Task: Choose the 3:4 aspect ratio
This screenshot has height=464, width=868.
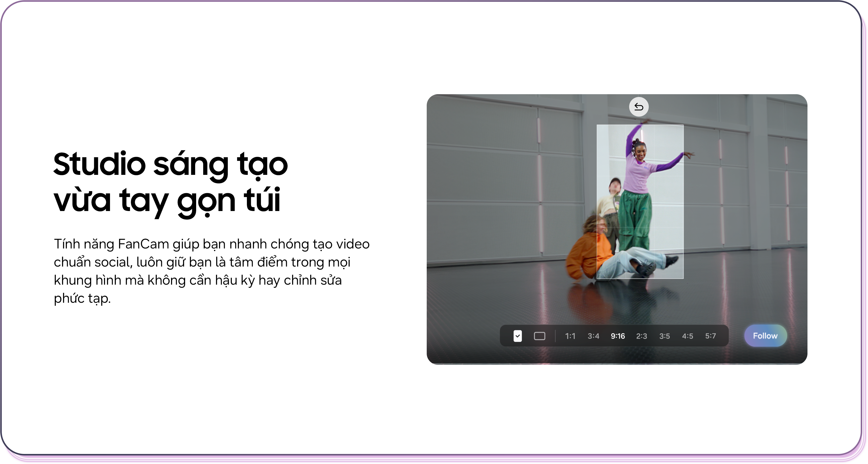Action: click(x=593, y=336)
